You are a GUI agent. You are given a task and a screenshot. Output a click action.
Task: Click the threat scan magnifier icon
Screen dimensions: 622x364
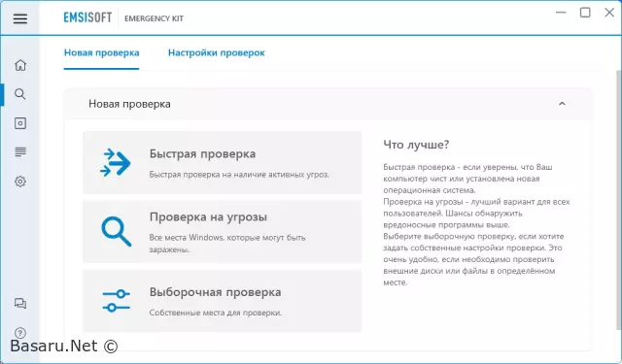(x=116, y=231)
